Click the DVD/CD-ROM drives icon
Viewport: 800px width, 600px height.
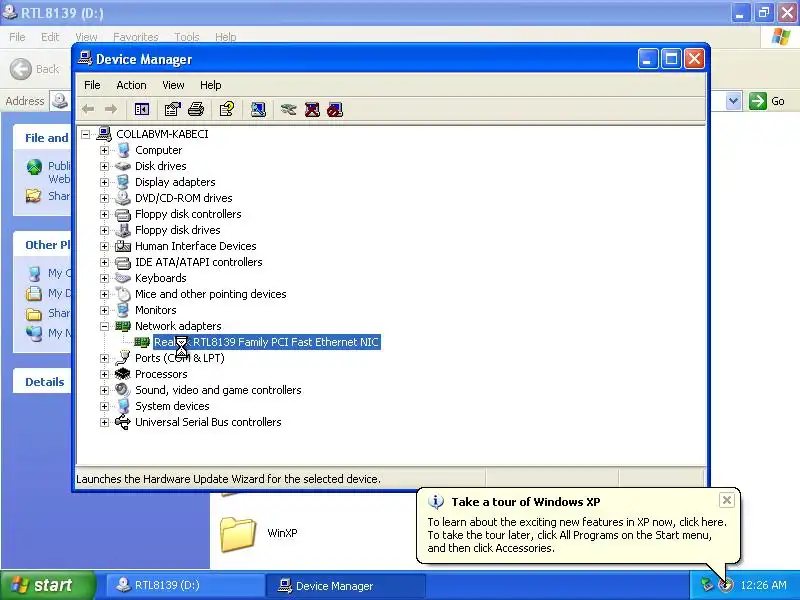tap(122, 197)
